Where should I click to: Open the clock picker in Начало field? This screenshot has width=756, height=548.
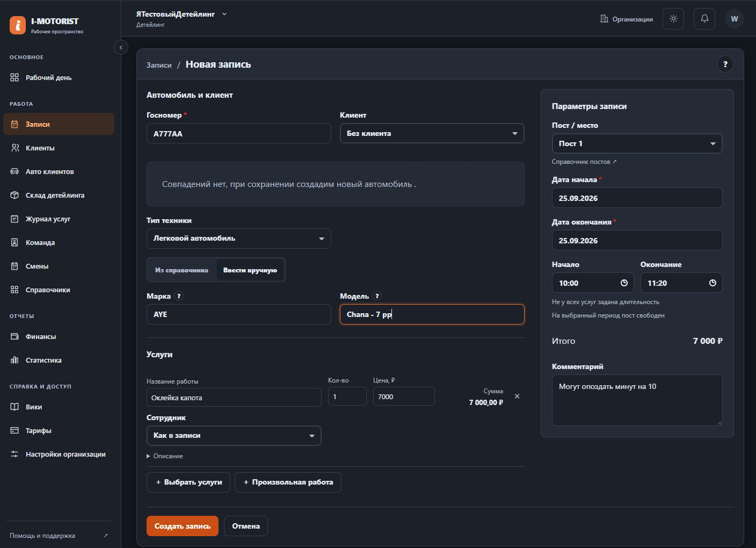pyautogui.click(x=624, y=283)
